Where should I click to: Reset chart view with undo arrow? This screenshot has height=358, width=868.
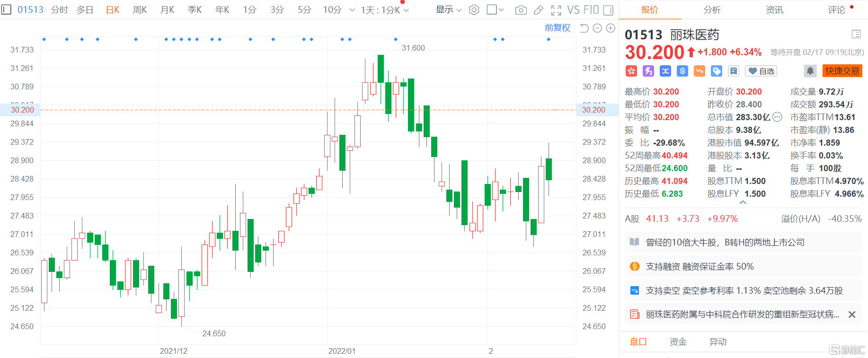click(x=584, y=28)
